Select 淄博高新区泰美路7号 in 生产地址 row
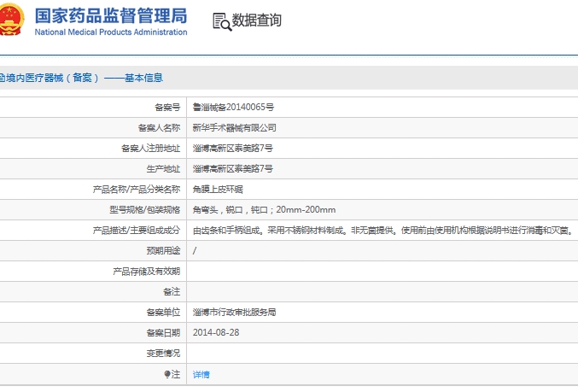The height and width of the screenshot is (392, 578). 233,169
